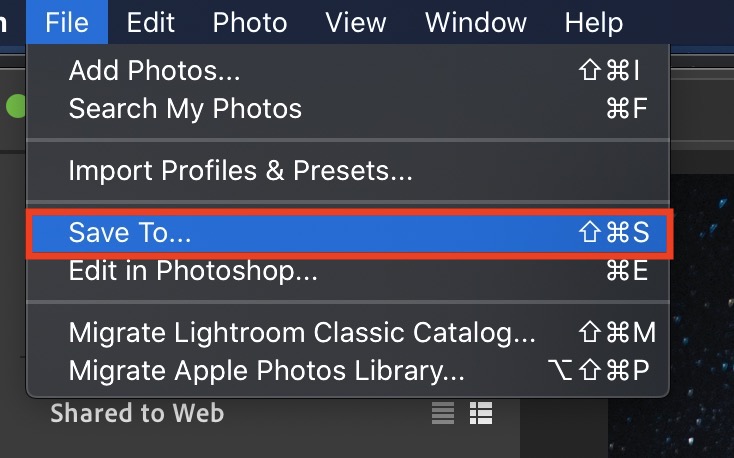Screen dimensions: 734x458
Task: Open the Edit menu
Action: click(x=151, y=22)
